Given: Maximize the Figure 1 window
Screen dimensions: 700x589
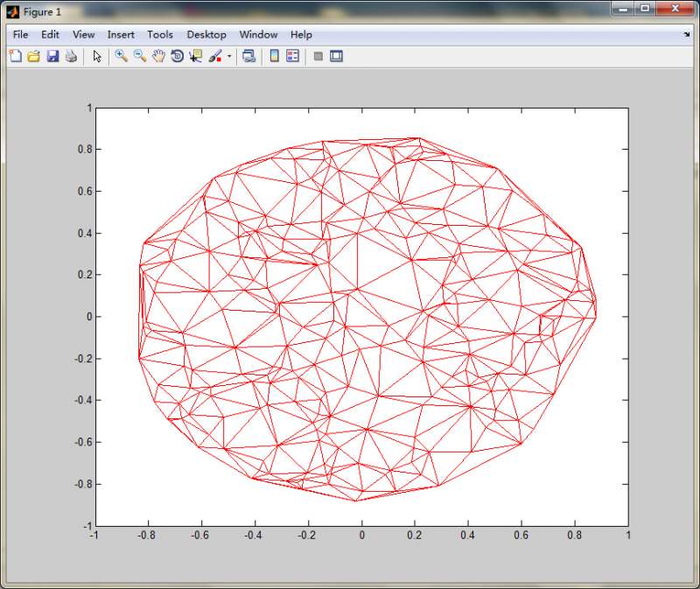Looking at the screenshot, I should point(645,9).
